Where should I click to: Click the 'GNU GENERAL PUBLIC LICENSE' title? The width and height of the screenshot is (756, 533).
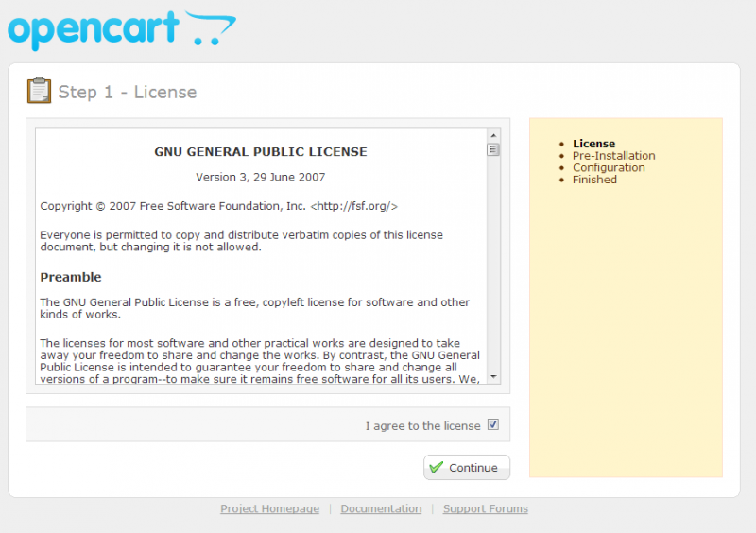pos(261,152)
